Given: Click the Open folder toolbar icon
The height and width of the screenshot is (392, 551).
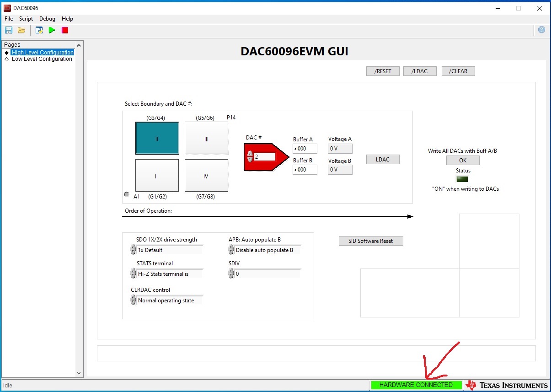Looking at the screenshot, I should click(21, 30).
